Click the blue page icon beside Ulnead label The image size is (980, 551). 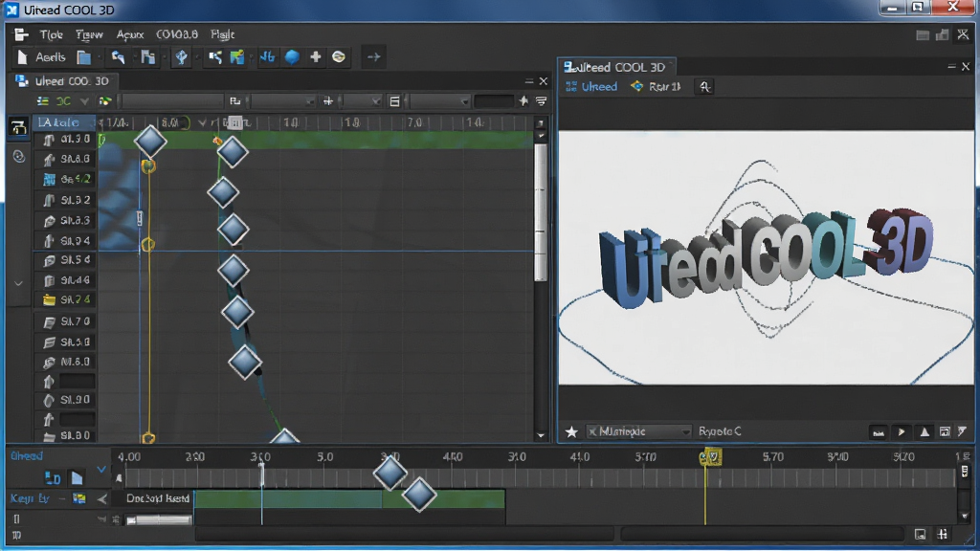tap(77, 478)
